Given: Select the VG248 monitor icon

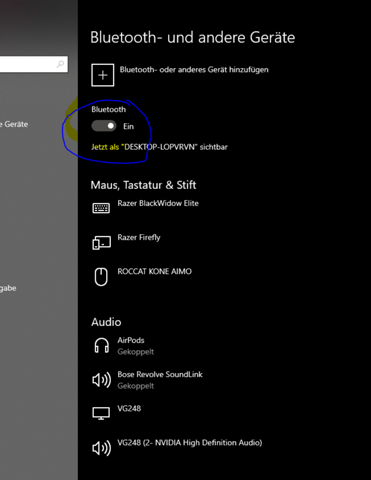Looking at the screenshot, I should pyautogui.click(x=101, y=413).
